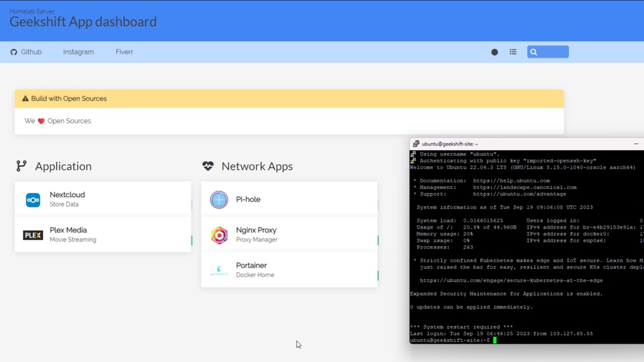Viewport: 644px width, 362px height.
Task: Click System restart required message
Action: 462,327
